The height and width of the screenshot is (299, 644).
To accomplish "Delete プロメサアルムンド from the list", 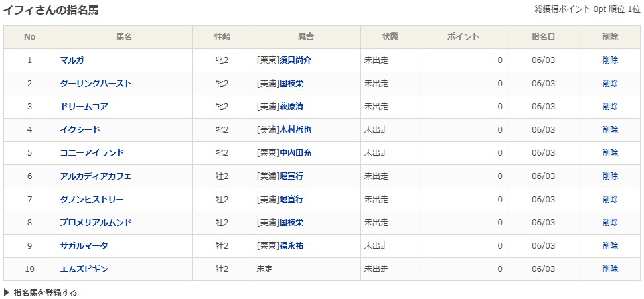I will pos(610,223).
